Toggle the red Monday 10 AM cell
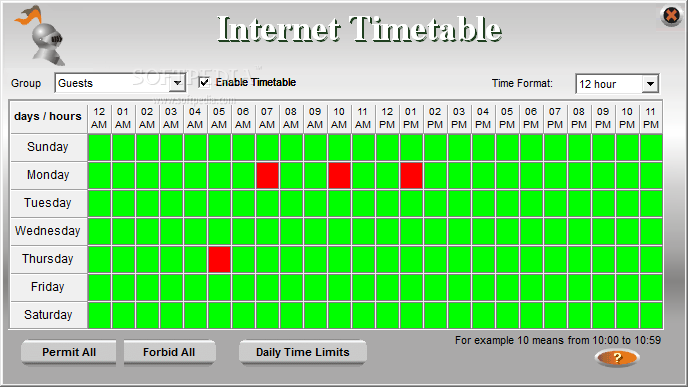This screenshot has width=688, height=387. [x=340, y=176]
